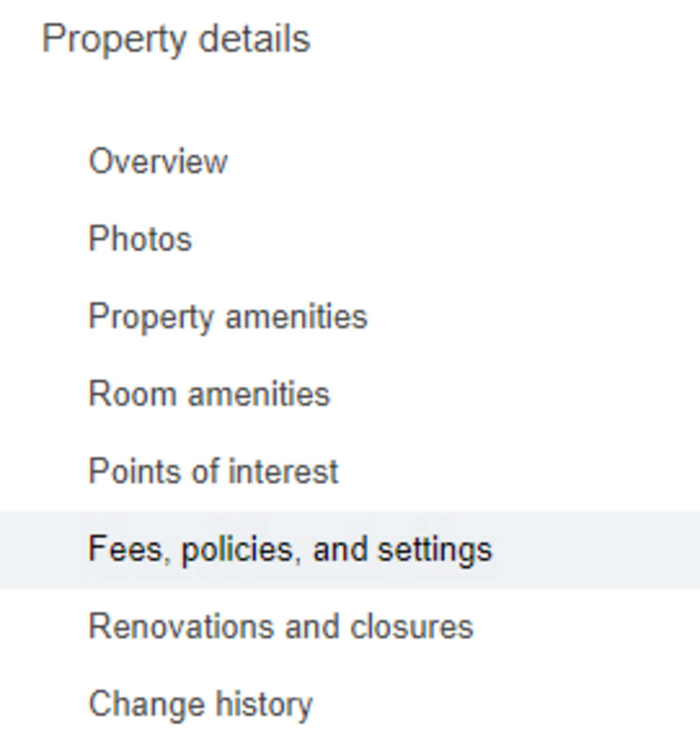This screenshot has width=700, height=739.
Task: Choose Renovations and closures entry
Action: [x=280, y=627]
